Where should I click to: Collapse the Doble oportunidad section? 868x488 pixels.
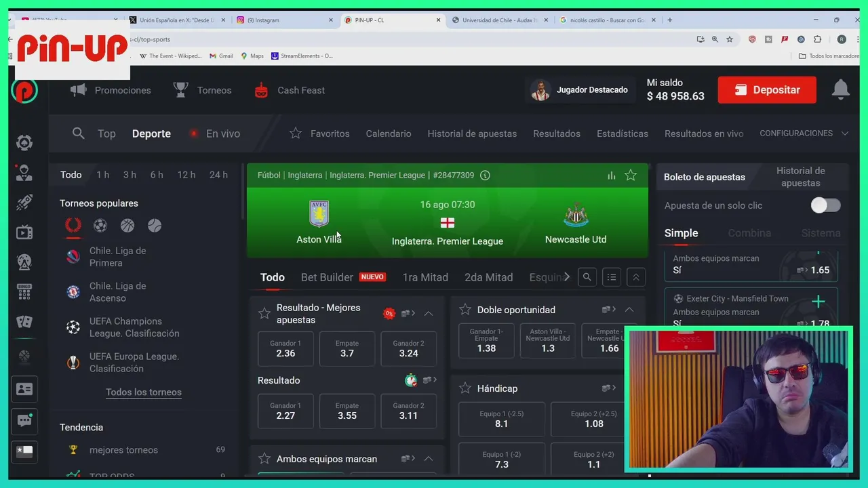coord(629,310)
